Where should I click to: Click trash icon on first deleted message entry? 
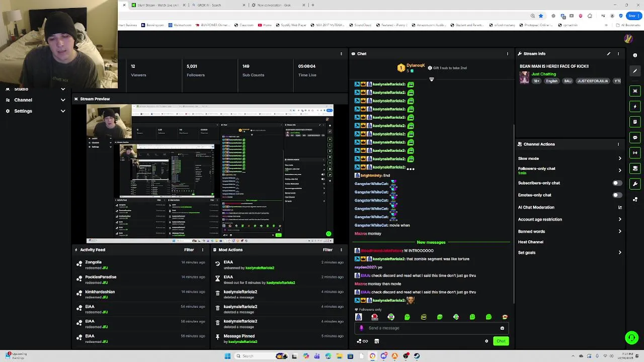tap(217, 293)
